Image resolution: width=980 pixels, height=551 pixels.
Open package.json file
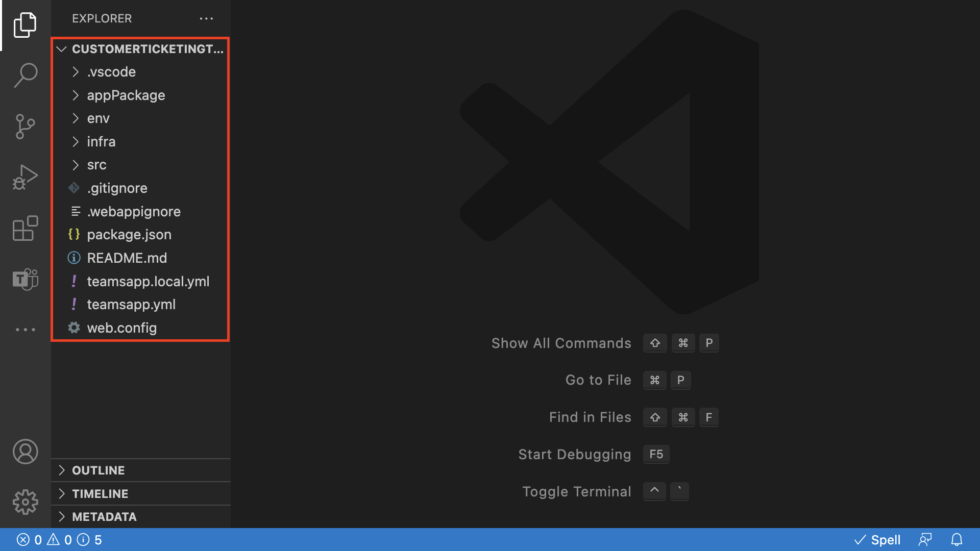[x=129, y=234]
